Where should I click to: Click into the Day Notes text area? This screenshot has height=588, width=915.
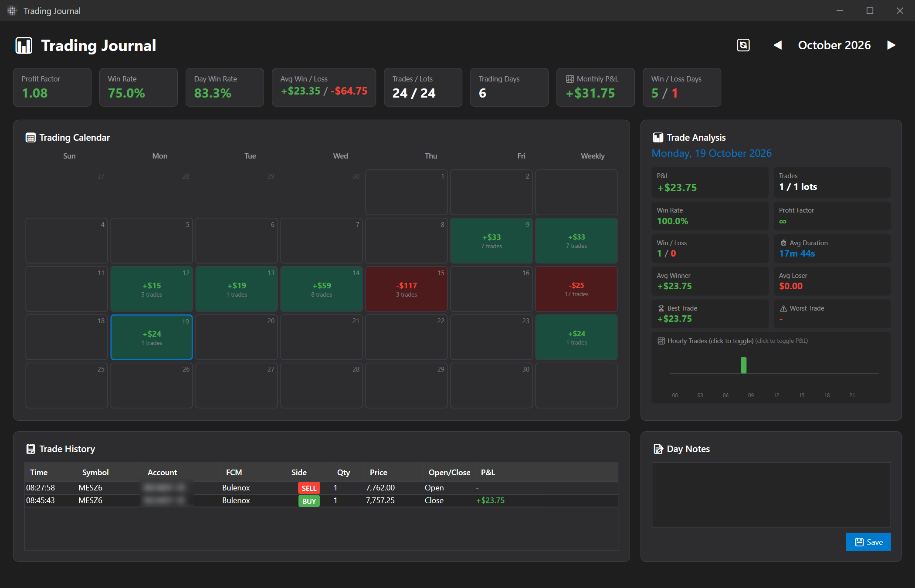click(771, 495)
